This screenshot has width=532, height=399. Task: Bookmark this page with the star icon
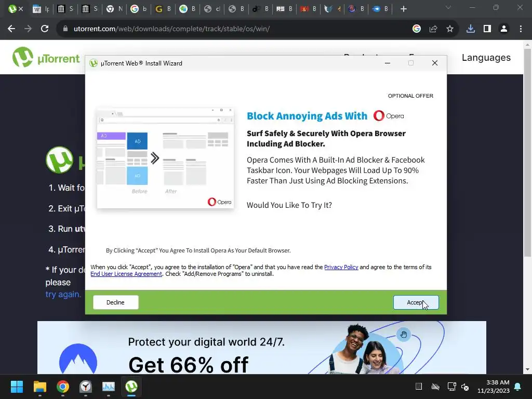(450, 29)
